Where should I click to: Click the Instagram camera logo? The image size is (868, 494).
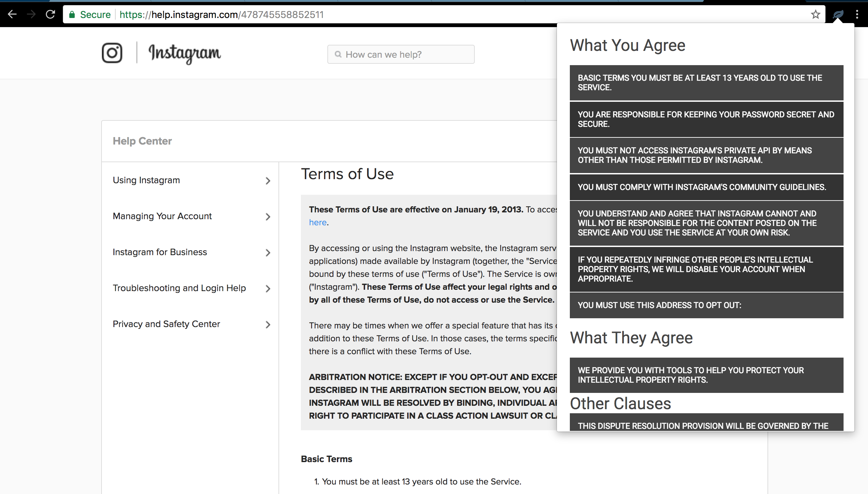112,53
